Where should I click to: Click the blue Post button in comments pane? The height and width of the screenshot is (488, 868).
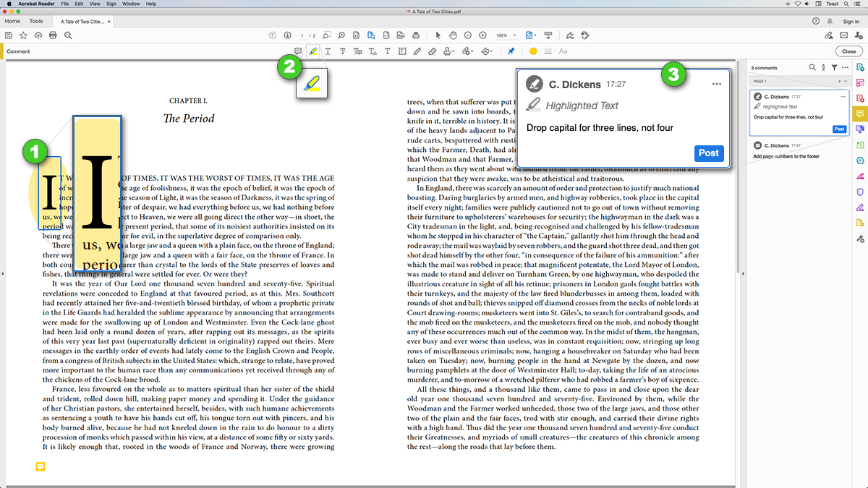pyautogui.click(x=839, y=129)
